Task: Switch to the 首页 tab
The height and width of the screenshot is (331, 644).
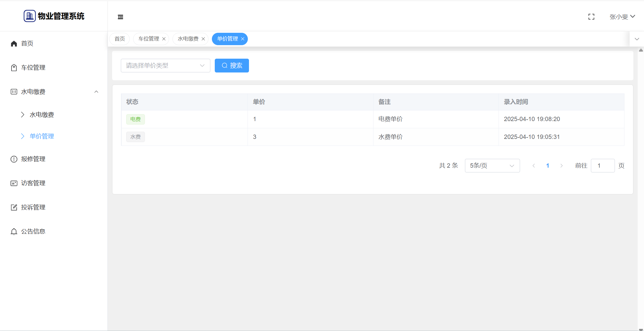Action: (120, 39)
